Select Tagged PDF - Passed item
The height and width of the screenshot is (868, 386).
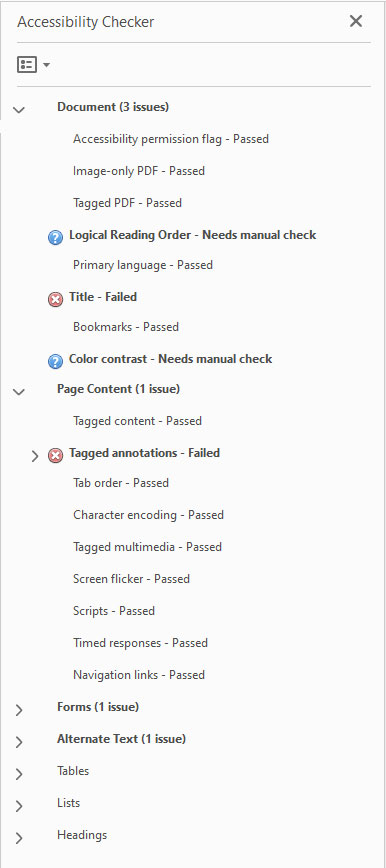127,203
